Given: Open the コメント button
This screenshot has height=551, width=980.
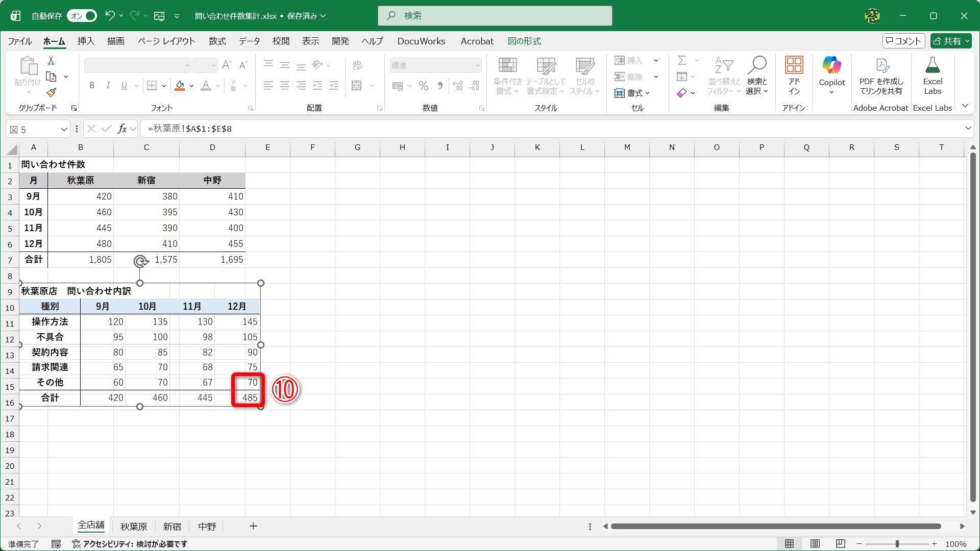Looking at the screenshot, I should (903, 40).
